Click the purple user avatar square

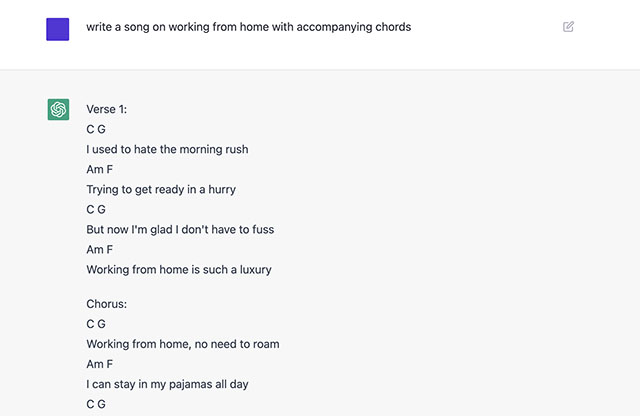[58, 29]
